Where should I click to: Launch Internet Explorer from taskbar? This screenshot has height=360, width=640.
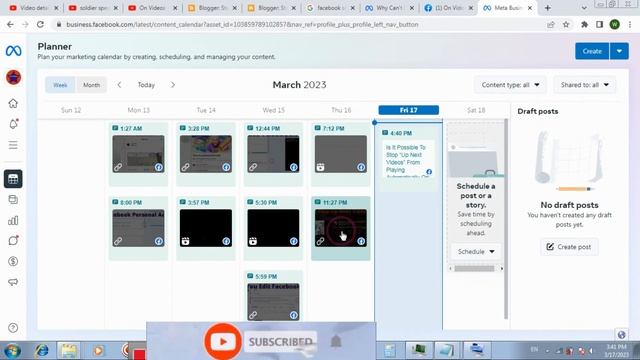click(42, 351)
